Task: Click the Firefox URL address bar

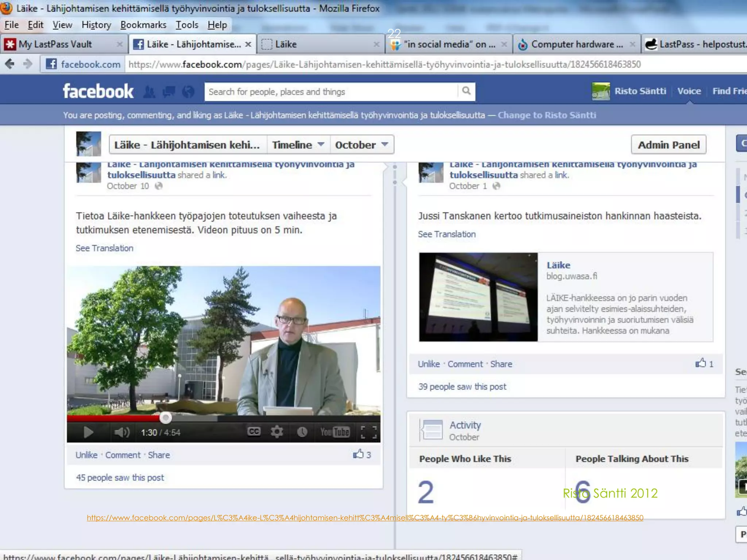Action: click(436, 65)
